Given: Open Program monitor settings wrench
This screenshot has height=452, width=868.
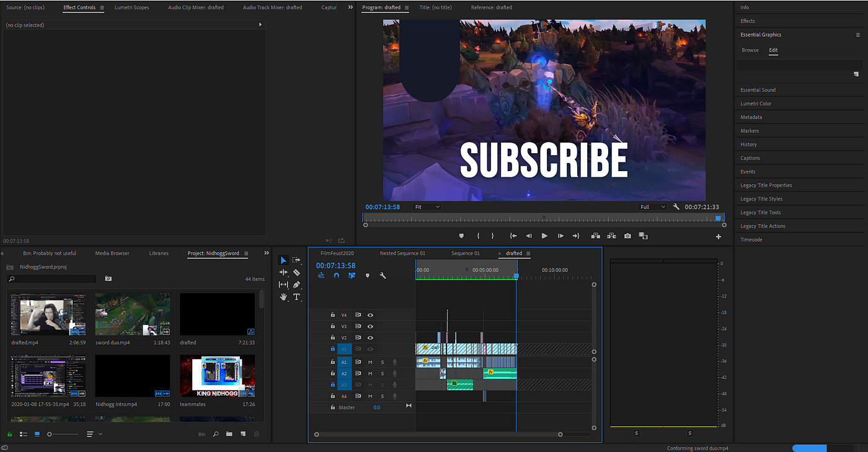Looking at the screenshot, I should tap(676, 207).
